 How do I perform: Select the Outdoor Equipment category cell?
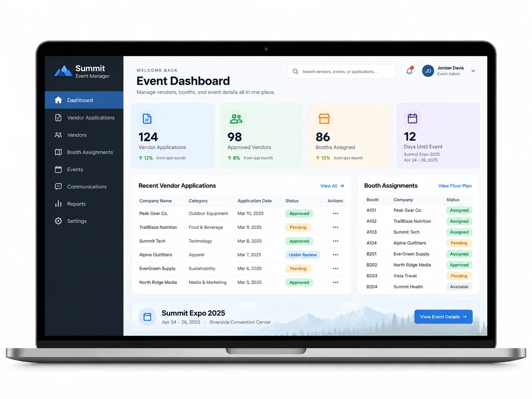pyautogui.click(x=208, y=213)
